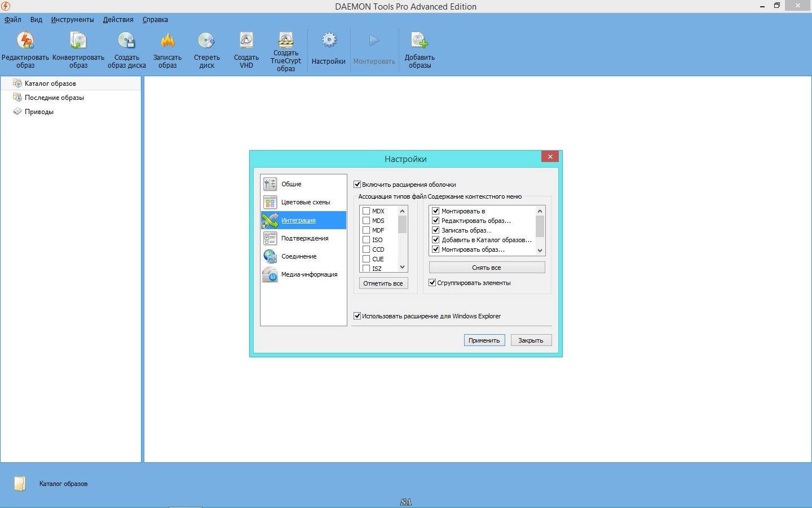Screen dimensions: 812x508
Task: Click context menu list scroll-down arrow
Action: tap(540, 250)
